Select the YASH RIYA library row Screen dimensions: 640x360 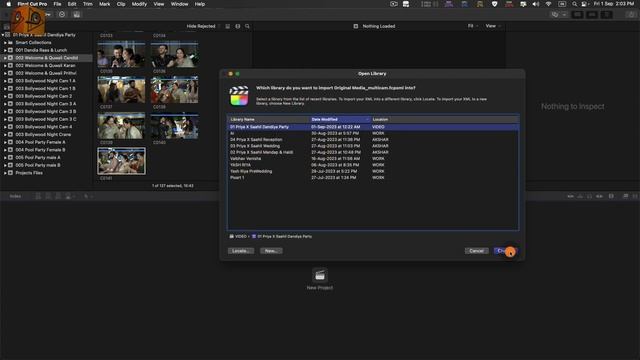click(373, 165)
